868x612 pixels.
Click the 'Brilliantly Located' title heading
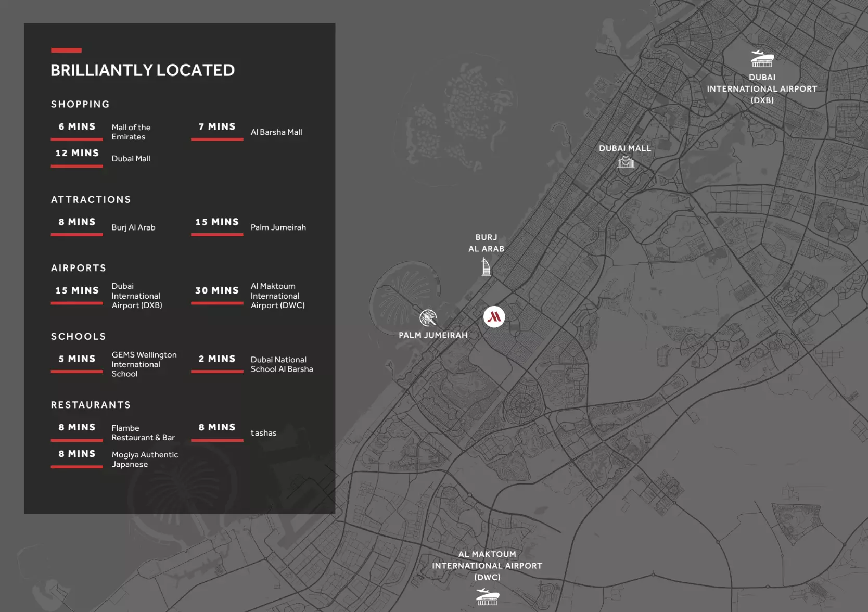coord(143,70)
